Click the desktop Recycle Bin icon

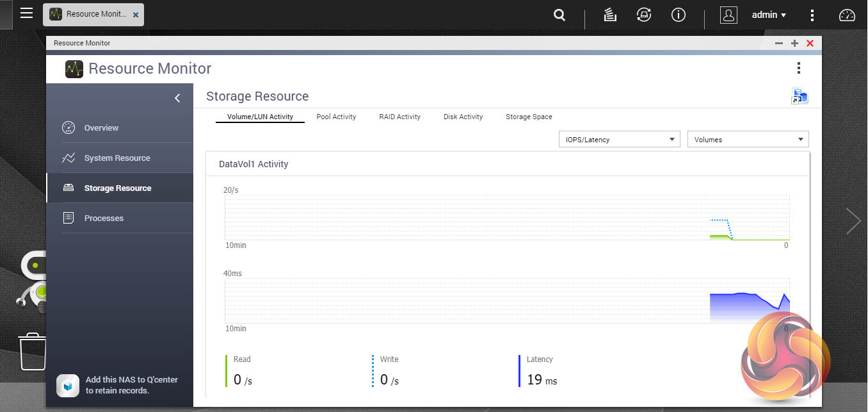[x=33, y=351]
